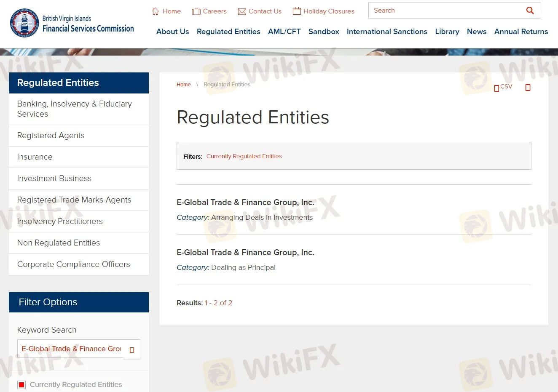The image size is (558, 392).
Task: Click the Home breadcrumb link
Action: [183, 85]
